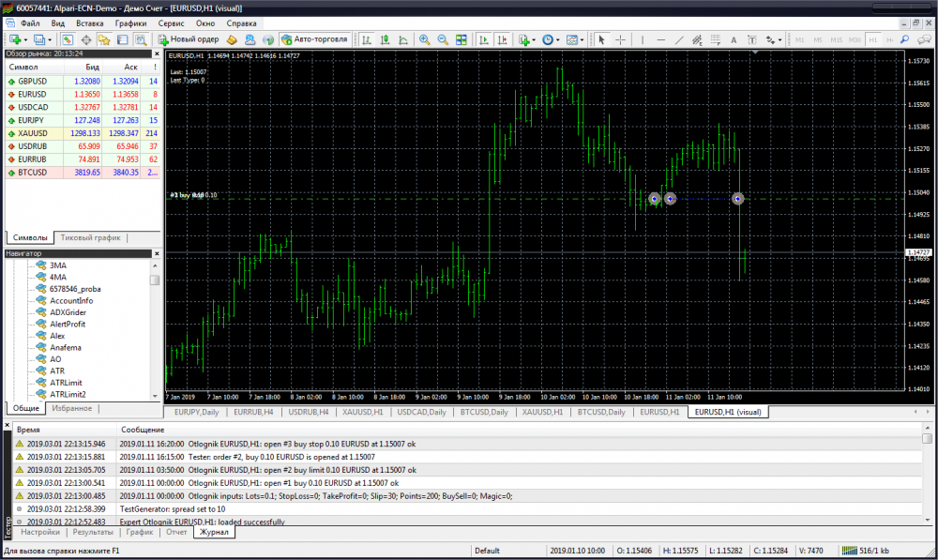Zoom out of the chart

tap(443, 39)
